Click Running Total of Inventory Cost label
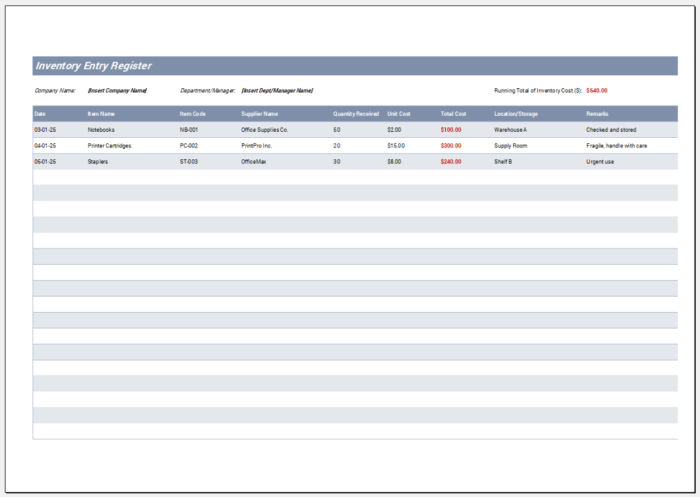This screenshot has width=700, height=497. click(538, 91)
